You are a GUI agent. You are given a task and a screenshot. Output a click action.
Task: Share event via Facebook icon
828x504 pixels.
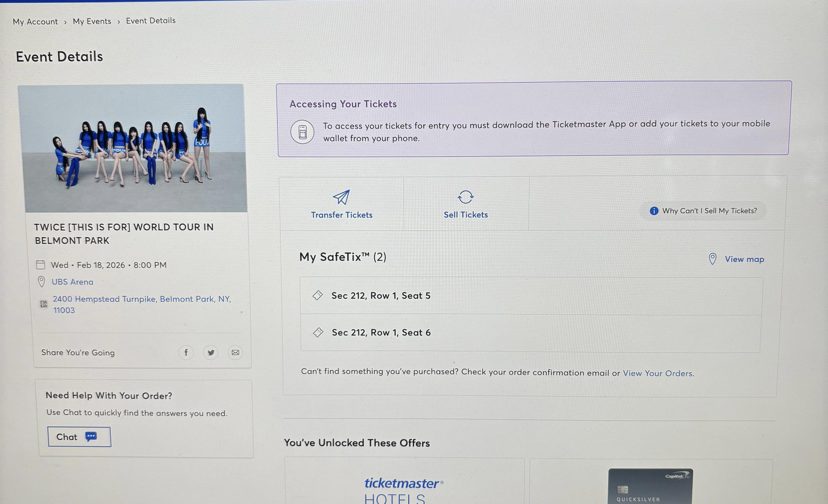pos(186,353)
